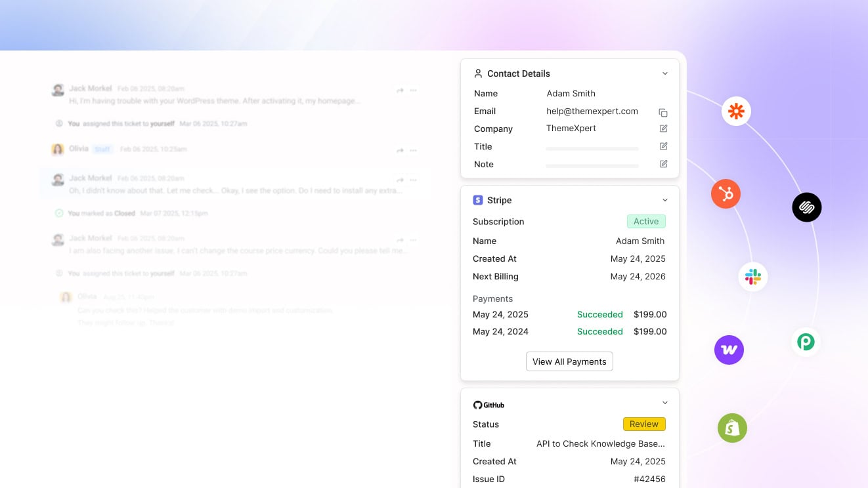Collapse the GitHub panel

point(664,402)
